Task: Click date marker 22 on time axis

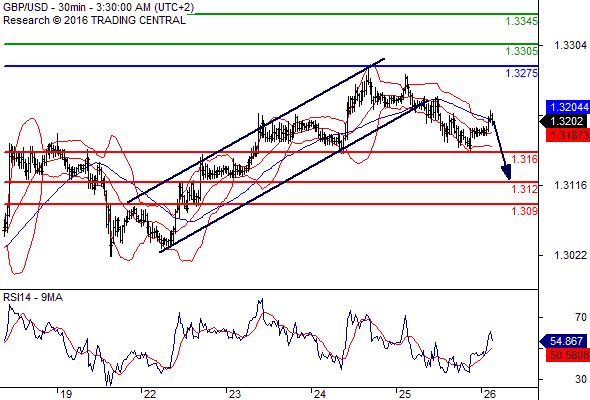Action: (x=149, y=394)
